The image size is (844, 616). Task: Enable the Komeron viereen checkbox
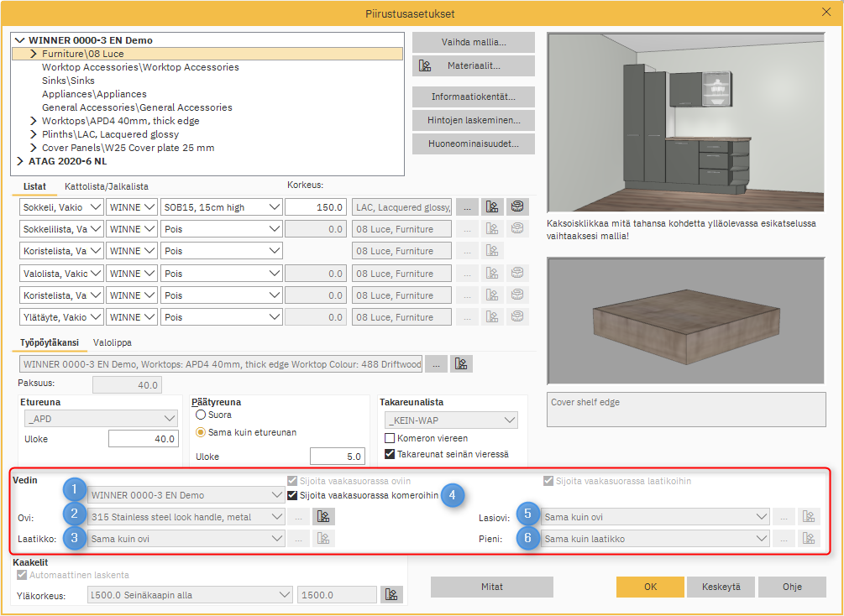click(390, 438)
